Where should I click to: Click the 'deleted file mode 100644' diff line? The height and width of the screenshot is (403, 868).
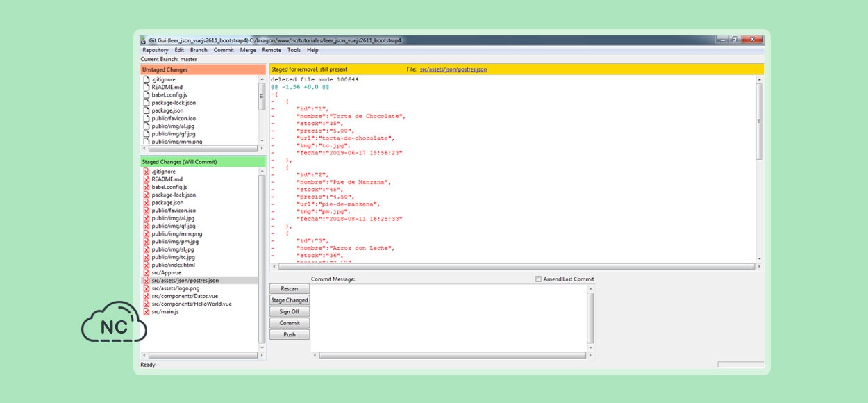(315, 80)
